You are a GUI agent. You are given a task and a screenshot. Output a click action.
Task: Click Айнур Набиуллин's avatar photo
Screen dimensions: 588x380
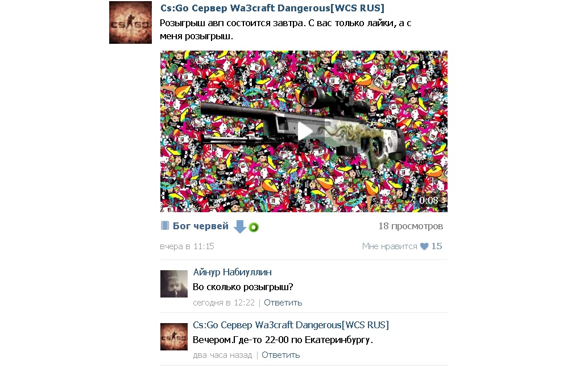point(174,284)
